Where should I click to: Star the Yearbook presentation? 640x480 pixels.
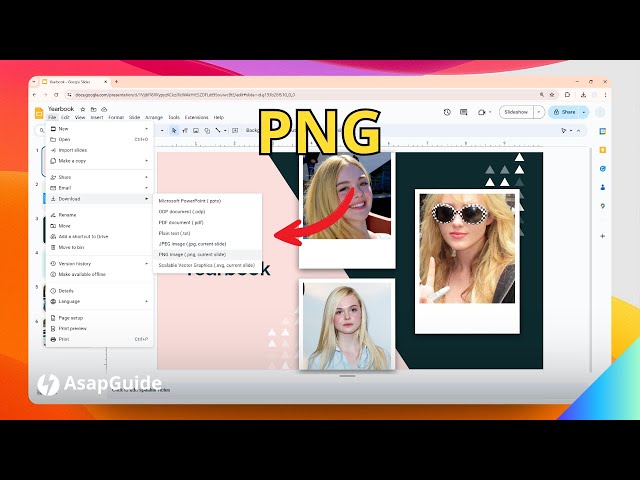coord(83,109)
